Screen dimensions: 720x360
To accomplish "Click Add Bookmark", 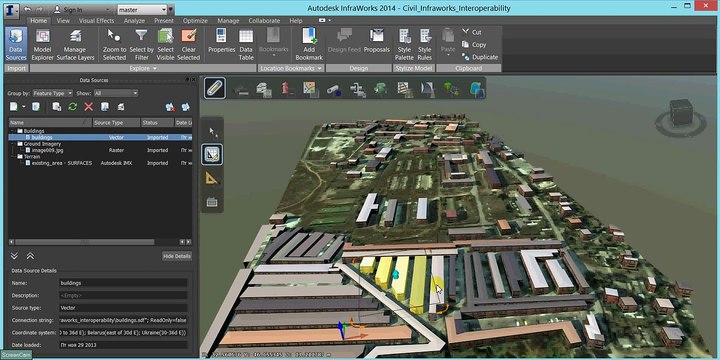I will click(x=309, y=45).
